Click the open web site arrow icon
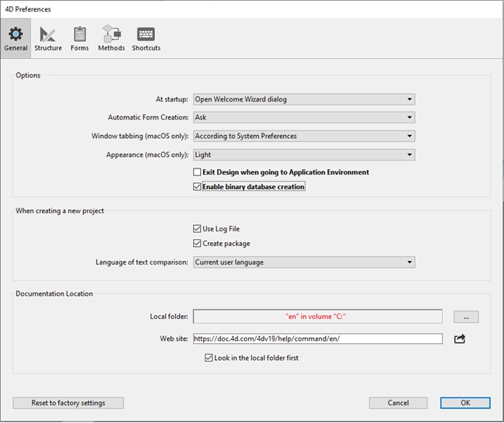The height and width of the screenshot is (423, 504). [460, 338]
